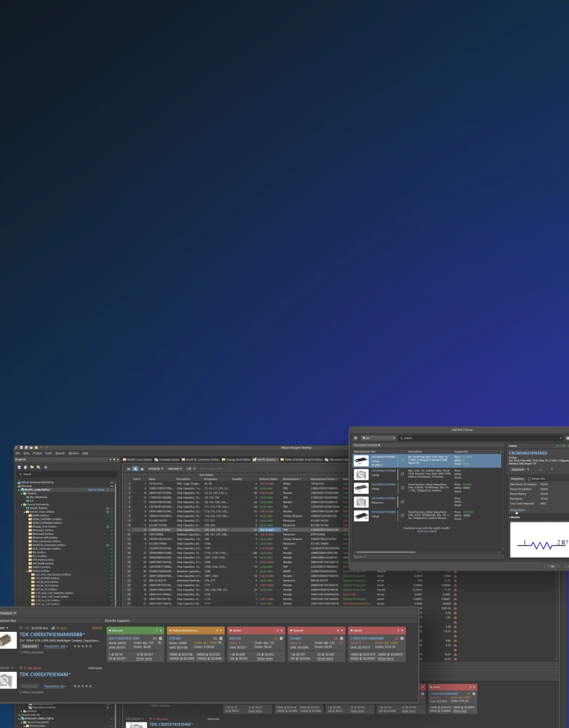569x728 pixels.
Task: Open the Group by dropdown
Action: click(155, 469)
